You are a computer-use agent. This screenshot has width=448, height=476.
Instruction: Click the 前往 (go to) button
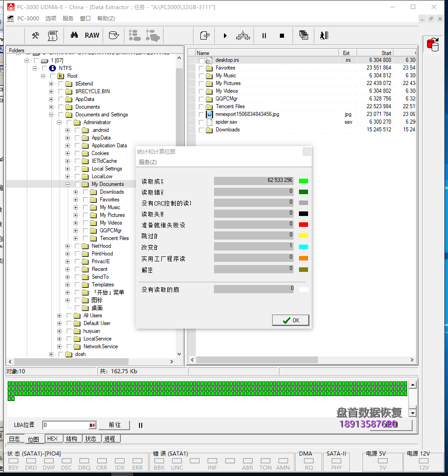coord(114,425)
